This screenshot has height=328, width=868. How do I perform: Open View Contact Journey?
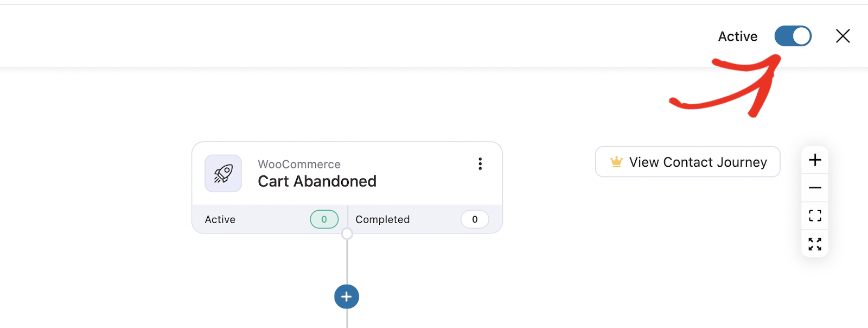click(x=687, y=162)
